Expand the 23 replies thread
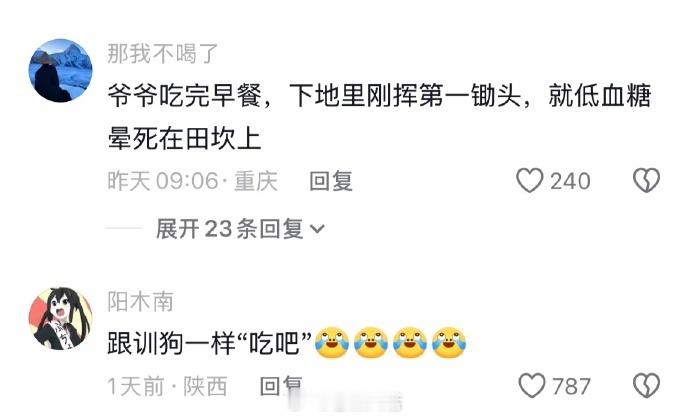Viewport: 690px width, 419px height. (x=240, y=229)
